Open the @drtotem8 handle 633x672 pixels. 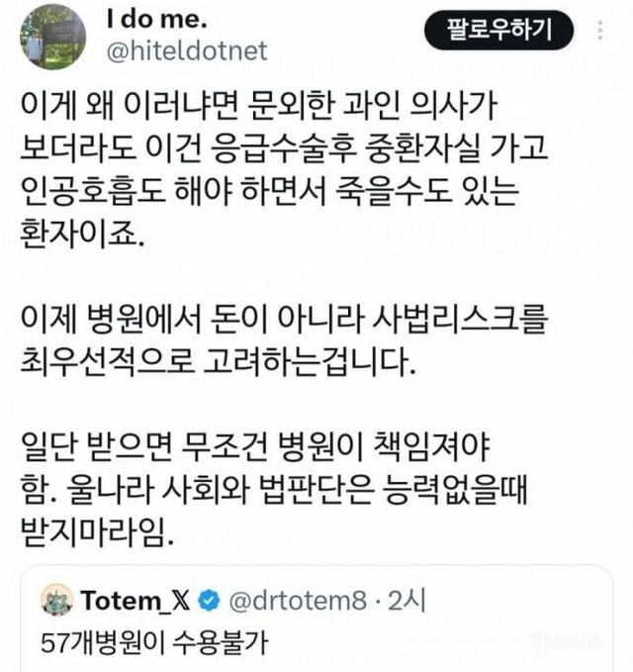tap(298, 601)
